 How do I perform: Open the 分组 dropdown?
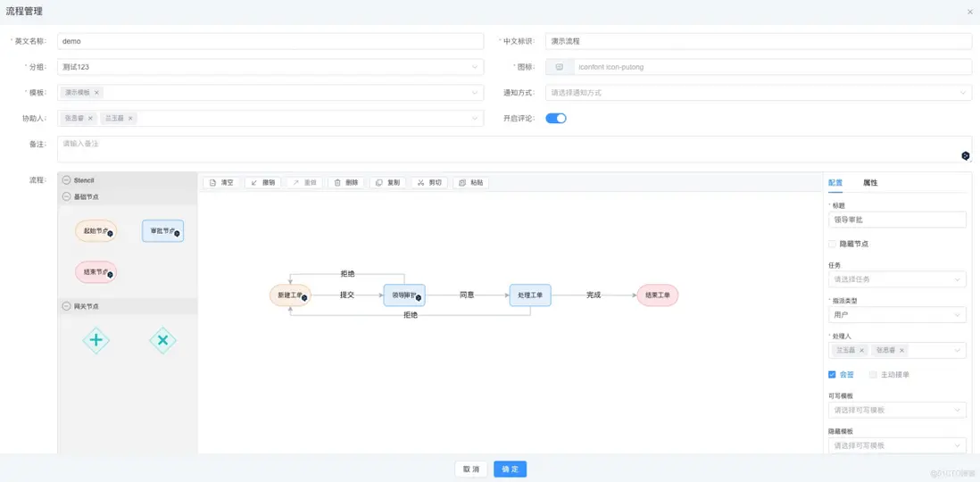pyautogui.click(x=270, y=67)
